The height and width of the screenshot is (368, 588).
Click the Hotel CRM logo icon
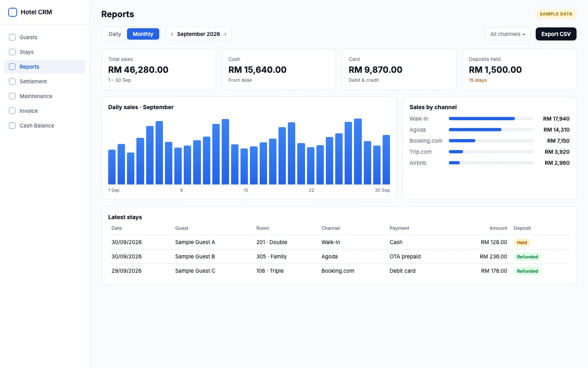[13, 12]
